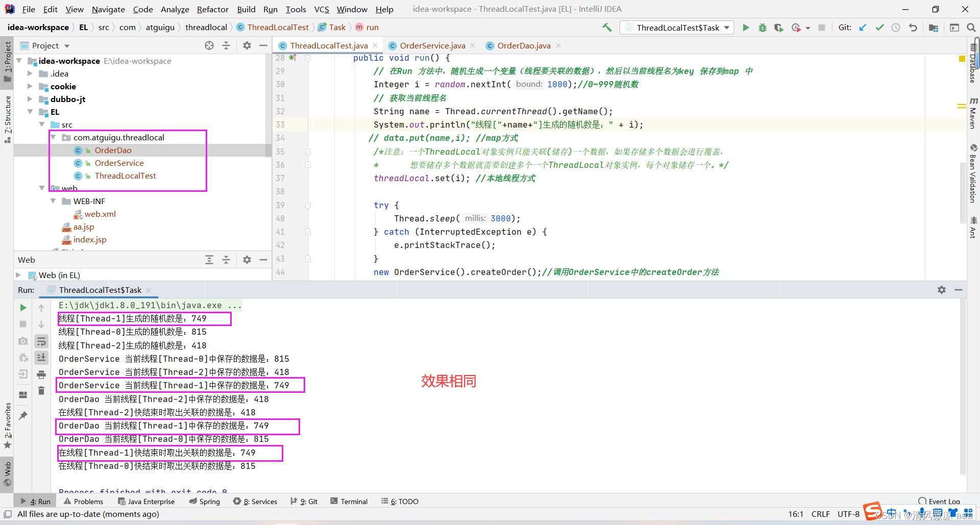This screenshot has width=980, height=525.
Task: Collapse the WEB-INF folder
Action: pos(53,201)
